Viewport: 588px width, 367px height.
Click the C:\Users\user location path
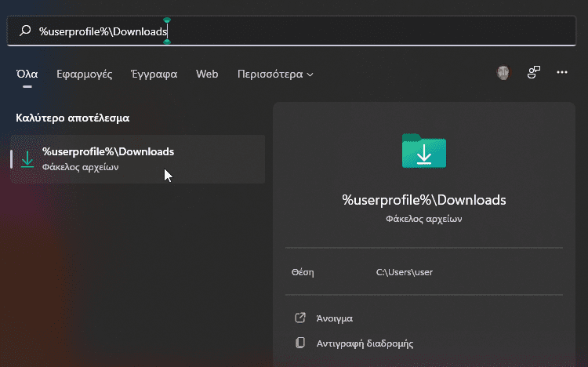pyautogui.click(x=405, y=272)
